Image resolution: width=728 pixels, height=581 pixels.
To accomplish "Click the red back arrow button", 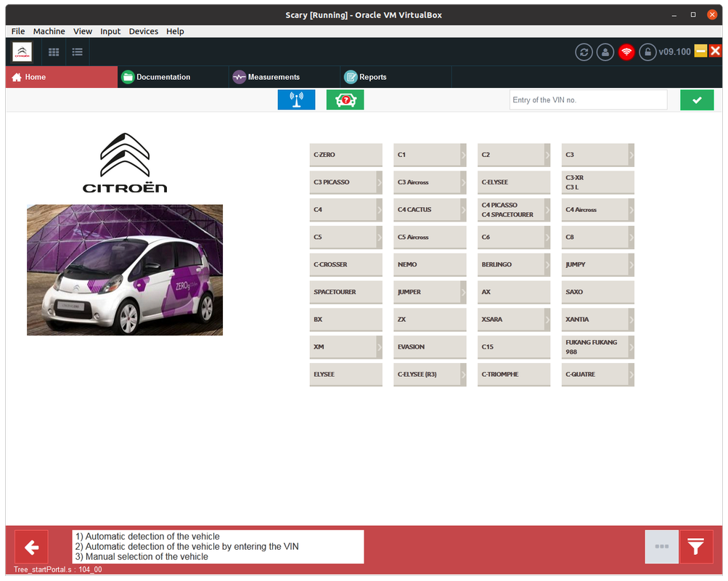I will tap(31, 547).
